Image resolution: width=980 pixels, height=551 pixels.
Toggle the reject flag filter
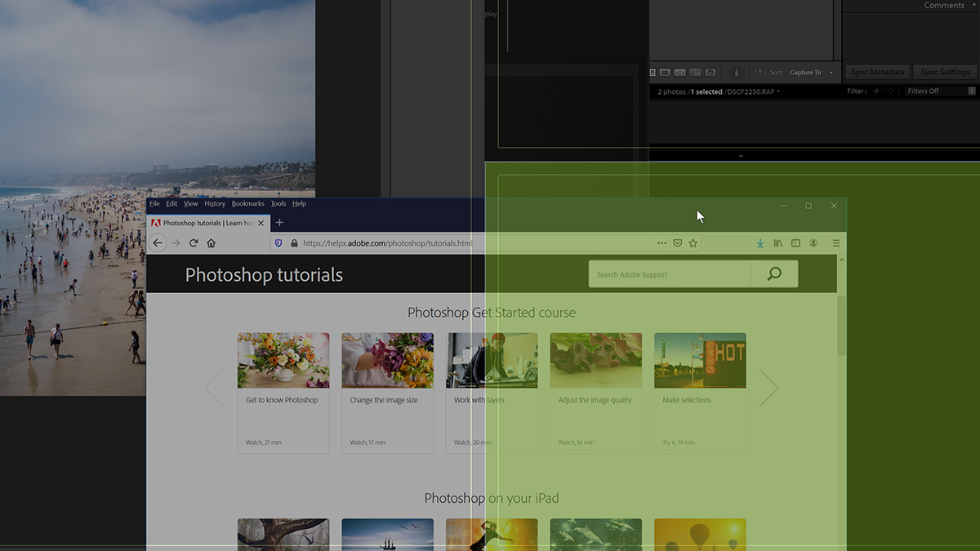pos(891,91)
